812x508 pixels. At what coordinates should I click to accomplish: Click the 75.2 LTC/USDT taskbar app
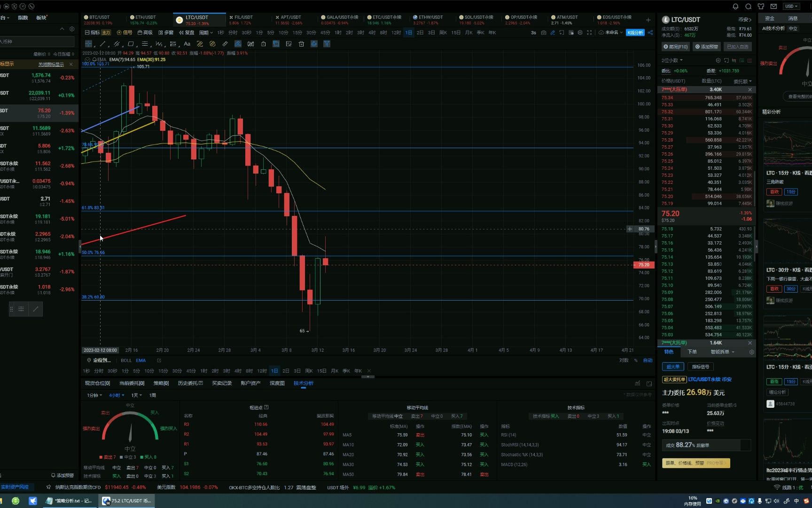(127, 501)
